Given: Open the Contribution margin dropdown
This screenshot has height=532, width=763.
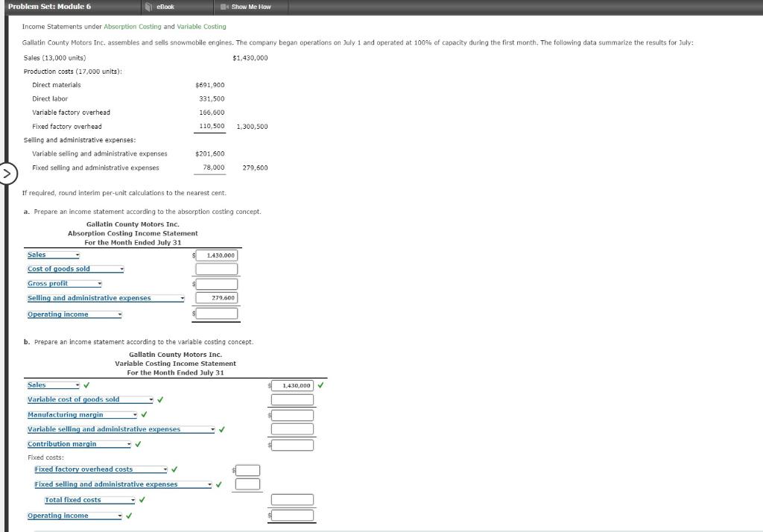Looking at the screenshot, I should click(x=79, y=444).
